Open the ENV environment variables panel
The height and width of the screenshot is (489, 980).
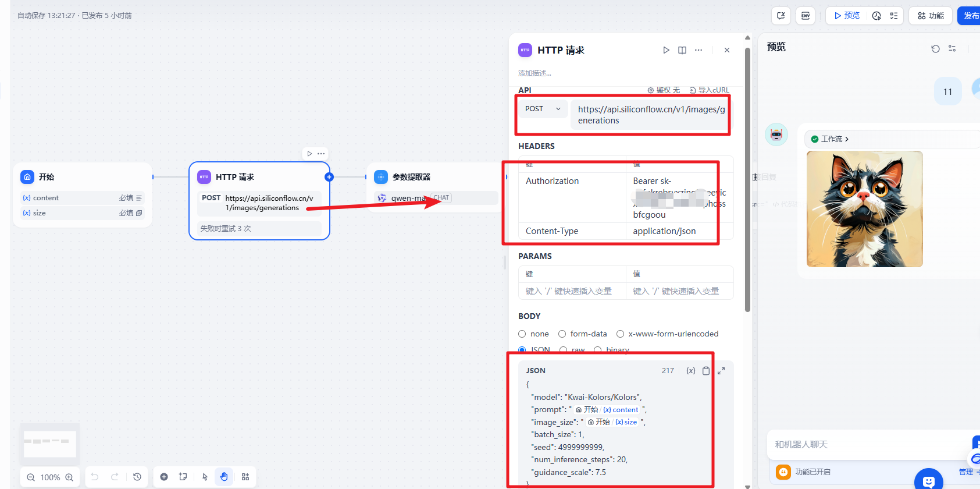(x=806, y=16)
